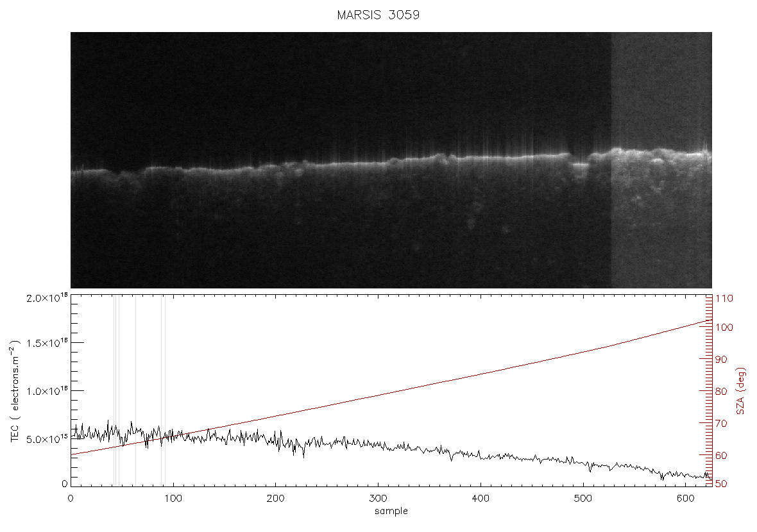Click the red SZA (deg) axis label
The width and height of the screenshot is (757, 532).
pyautogui.click(x=741, y=391)
